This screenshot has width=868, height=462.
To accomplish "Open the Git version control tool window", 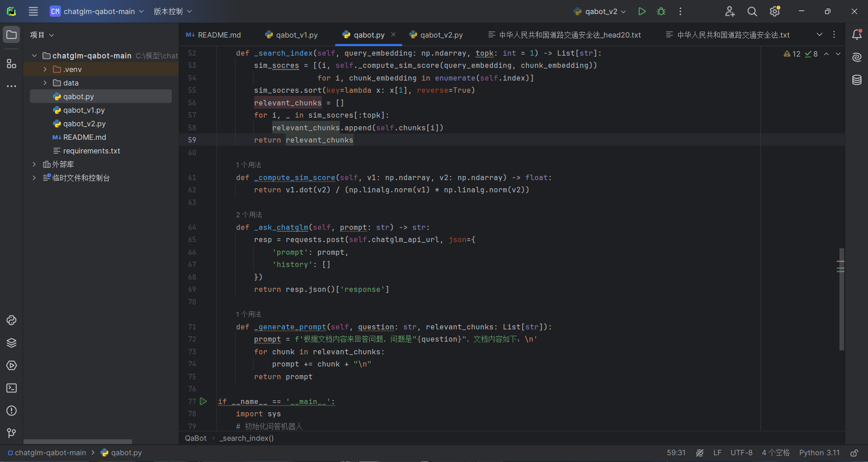I will [x=11, y=433].
